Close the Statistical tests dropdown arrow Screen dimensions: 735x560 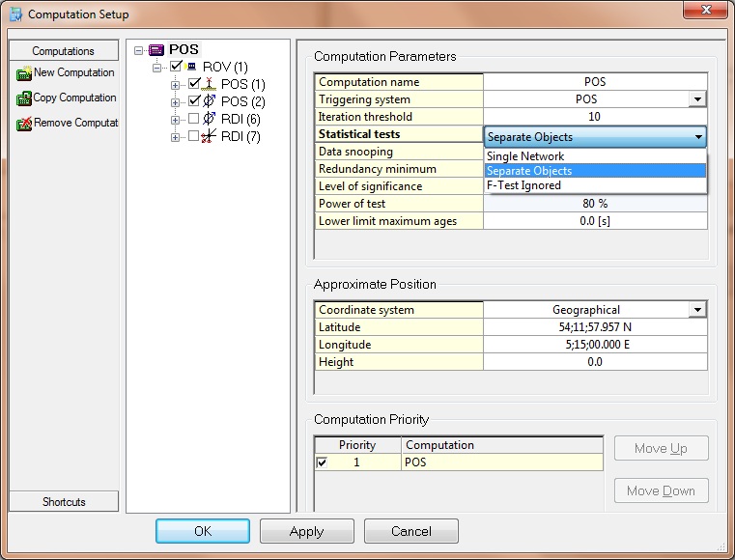pyautogui.click(x=698, y=137)
